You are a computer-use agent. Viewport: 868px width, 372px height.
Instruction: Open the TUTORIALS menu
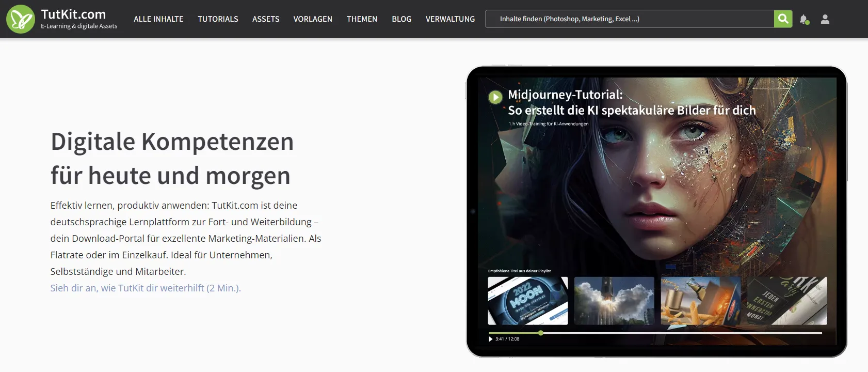coord(218,19)
